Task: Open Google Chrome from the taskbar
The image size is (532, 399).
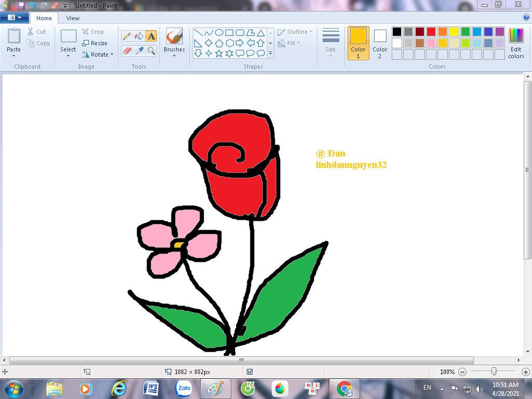Action: pos(344,389)
